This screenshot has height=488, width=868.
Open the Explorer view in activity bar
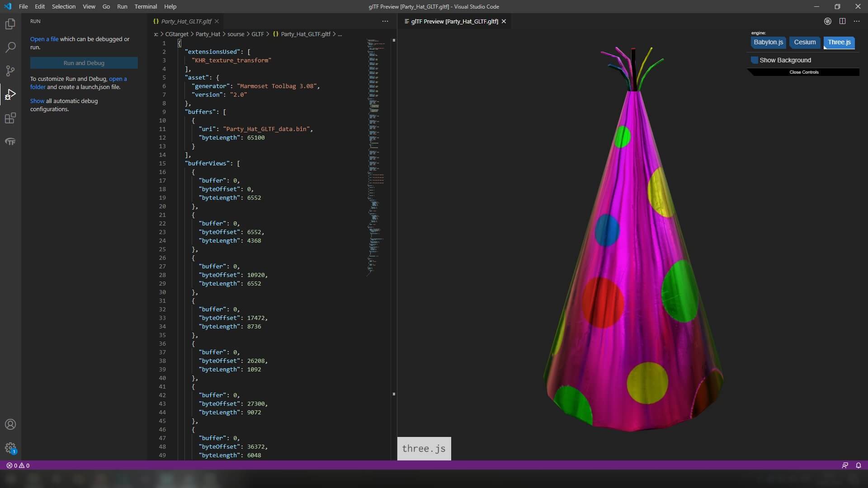(10, 24)
